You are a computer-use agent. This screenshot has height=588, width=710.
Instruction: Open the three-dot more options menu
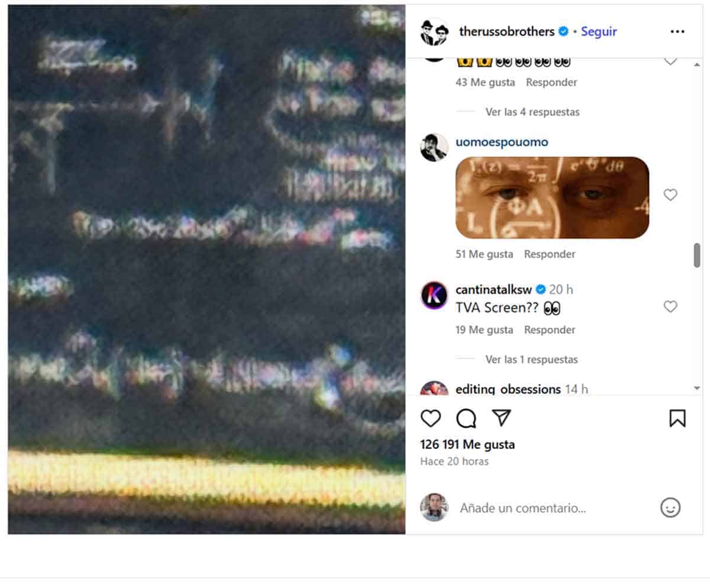677,31
